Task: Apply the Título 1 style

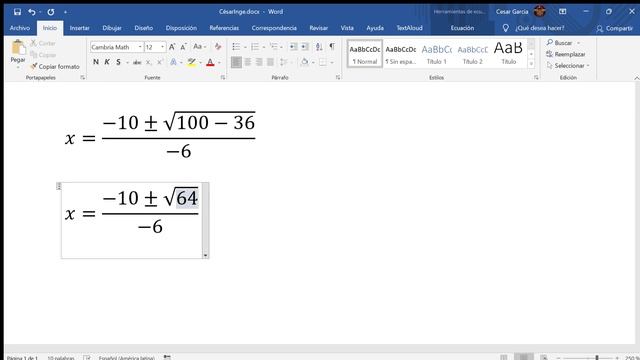Action: tap(437, 53)
